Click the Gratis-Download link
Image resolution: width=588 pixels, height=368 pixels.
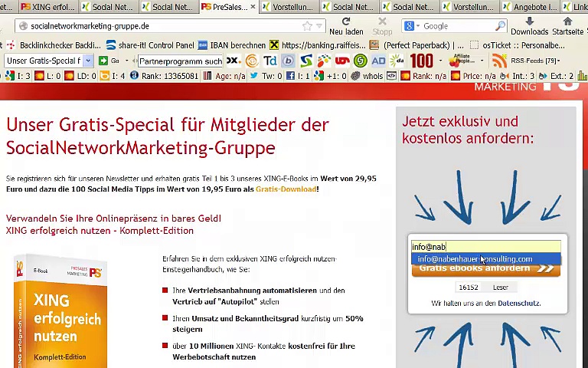click(286, 189)
